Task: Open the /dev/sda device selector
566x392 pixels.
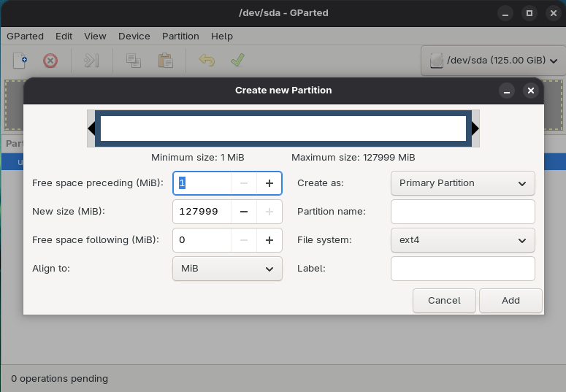Action: point(492,61)
